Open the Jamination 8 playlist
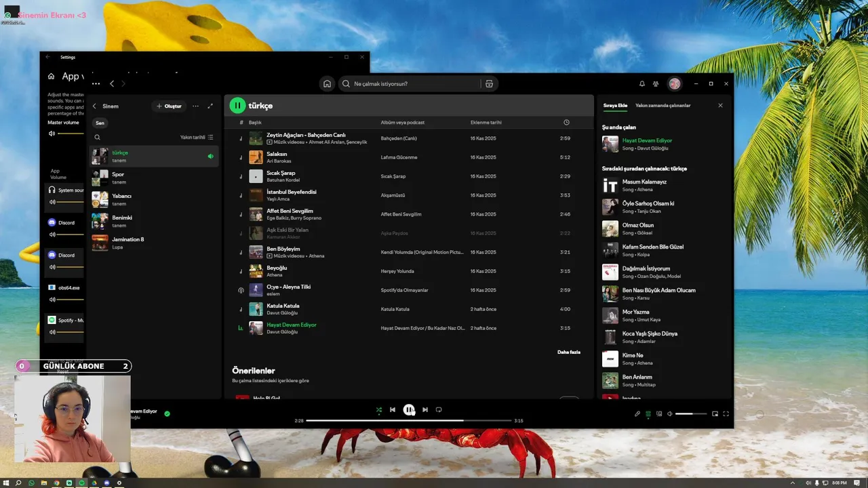 tap(154, 243)
